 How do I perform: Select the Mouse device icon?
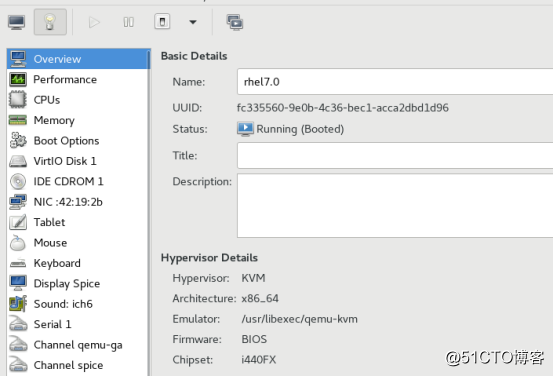18,243
